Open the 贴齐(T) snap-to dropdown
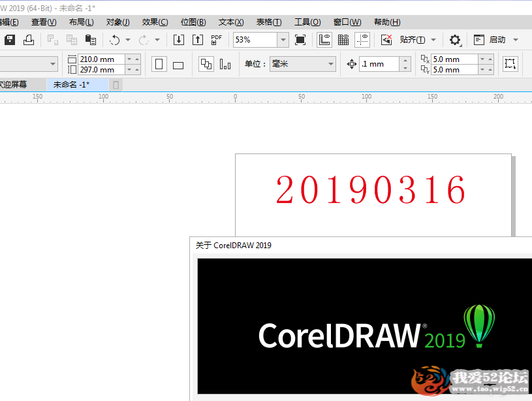Viewport: 532px width, 401px height. click(x=433, y=40)
